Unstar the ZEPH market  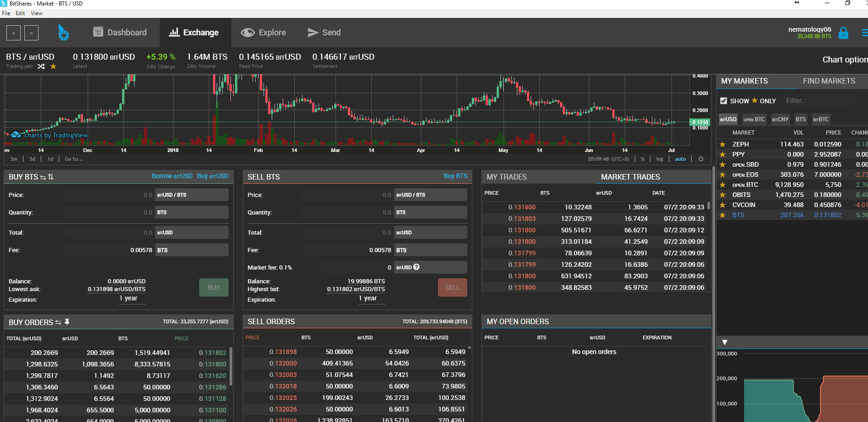click(x=722, y=144)
